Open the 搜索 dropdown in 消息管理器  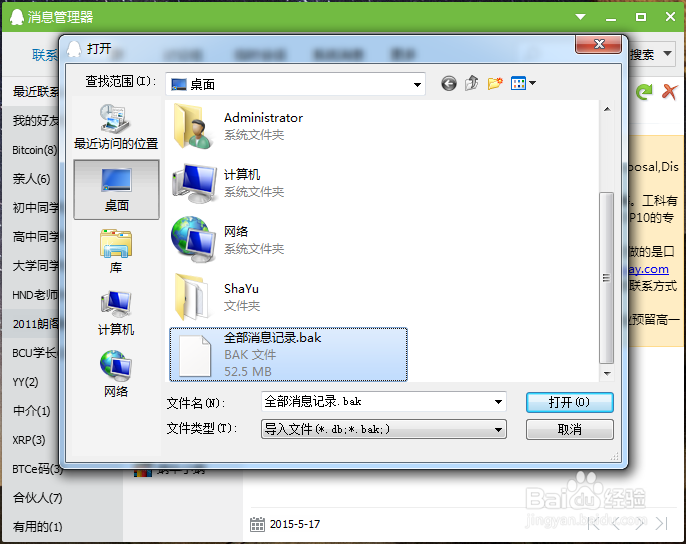[x=667, y=54]
